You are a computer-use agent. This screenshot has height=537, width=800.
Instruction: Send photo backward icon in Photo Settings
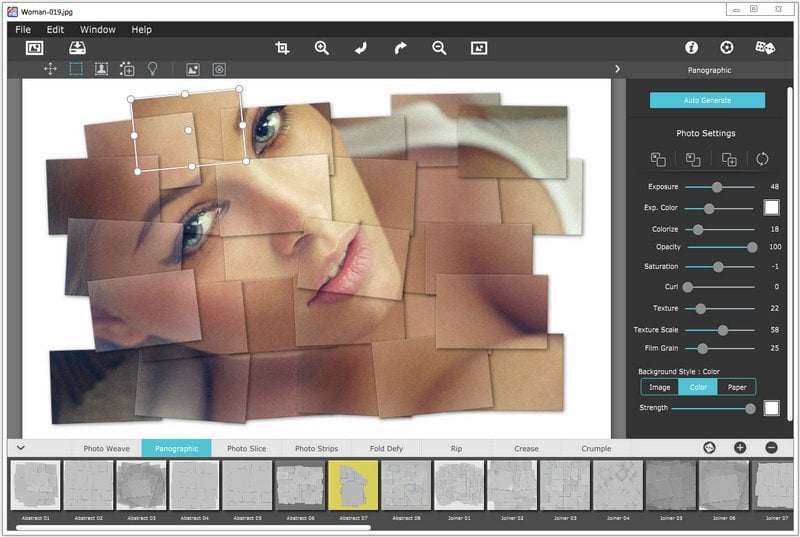[x=693, y=159]
